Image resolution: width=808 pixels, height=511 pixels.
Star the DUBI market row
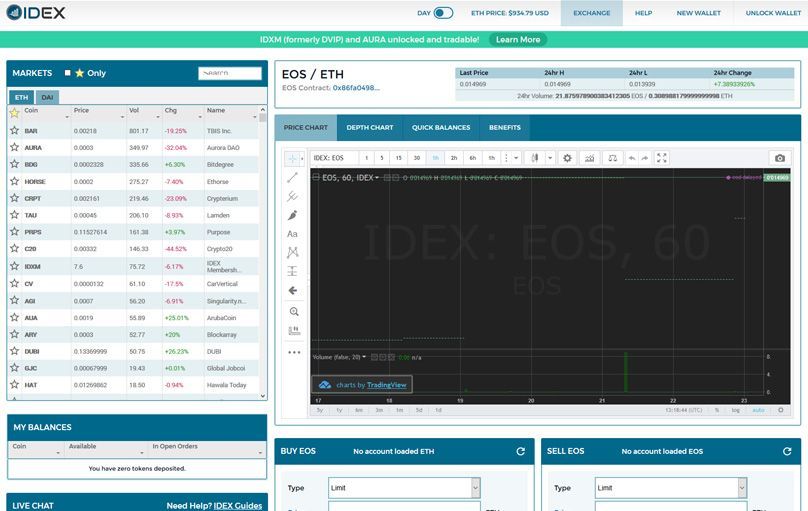[x=14, y=351]
